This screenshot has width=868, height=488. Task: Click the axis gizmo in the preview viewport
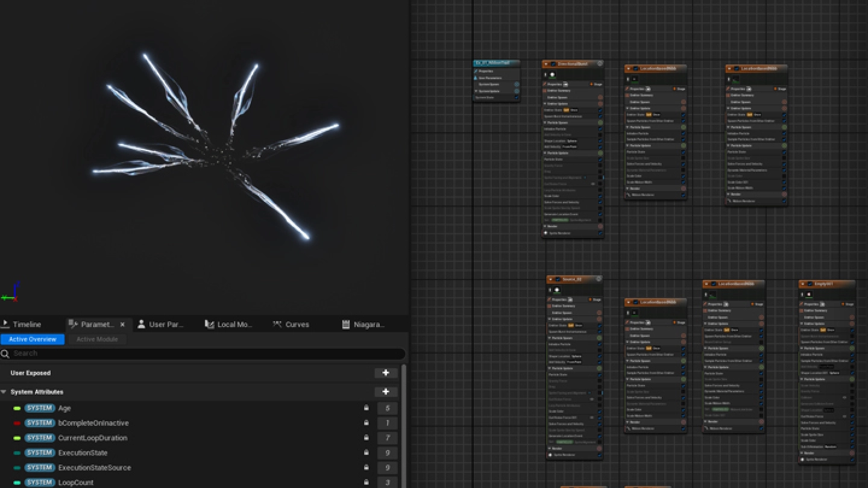[x=11, y=293]
